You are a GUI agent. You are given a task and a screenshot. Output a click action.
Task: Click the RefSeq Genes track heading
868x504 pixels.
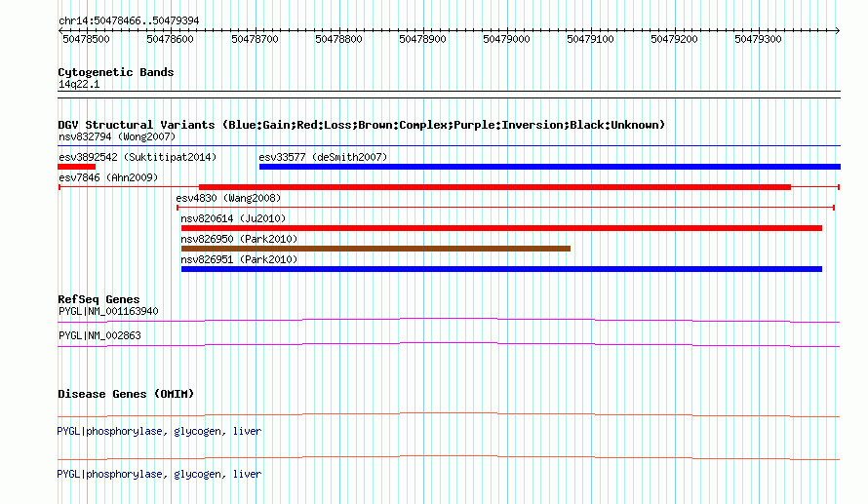[99, 299]
